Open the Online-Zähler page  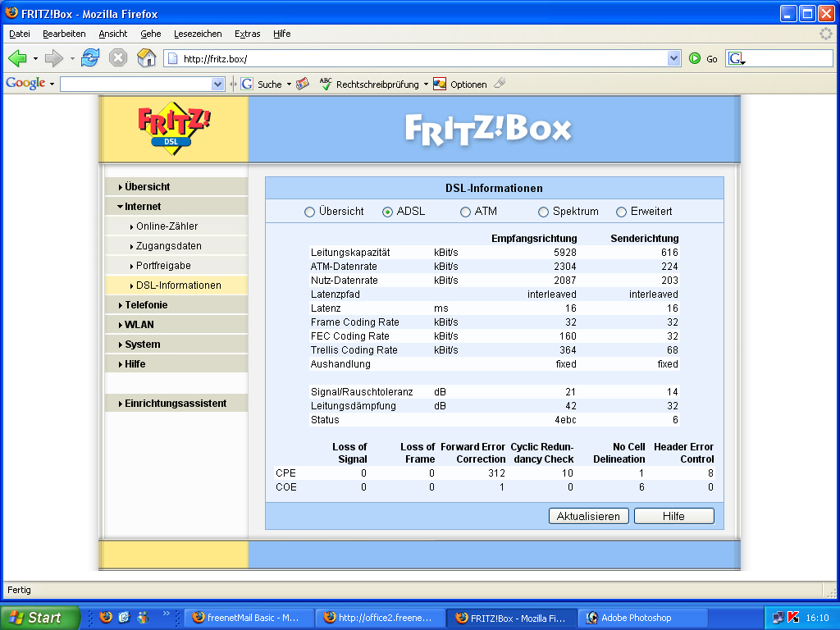click(177, 226)
